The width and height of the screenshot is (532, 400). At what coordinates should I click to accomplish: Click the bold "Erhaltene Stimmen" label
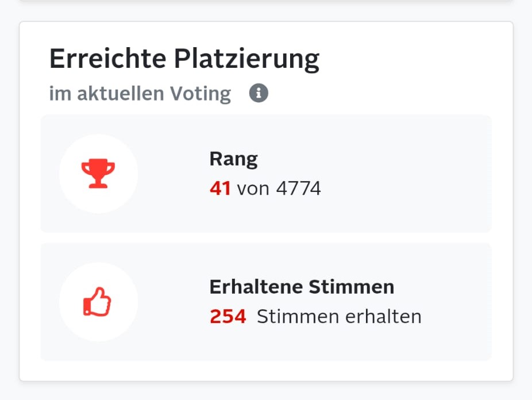pyautogui.click(x=302, y=287)
